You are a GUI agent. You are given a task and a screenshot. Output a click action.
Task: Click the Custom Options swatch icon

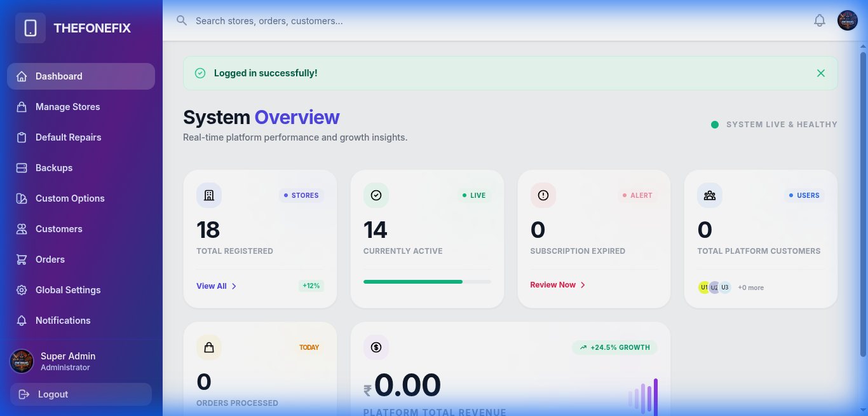22,198
